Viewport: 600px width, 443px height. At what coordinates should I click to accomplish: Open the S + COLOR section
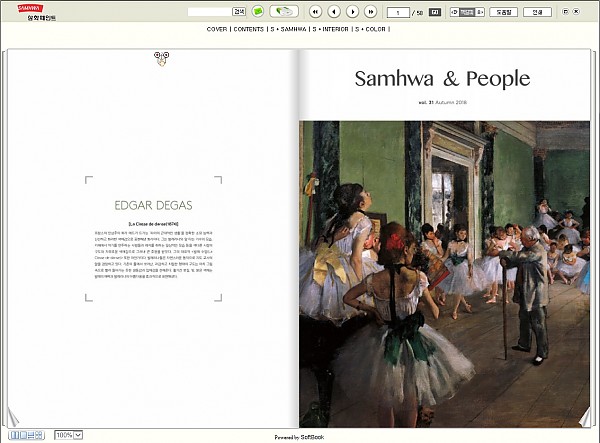pyautogui.click(x=370, y=29)
